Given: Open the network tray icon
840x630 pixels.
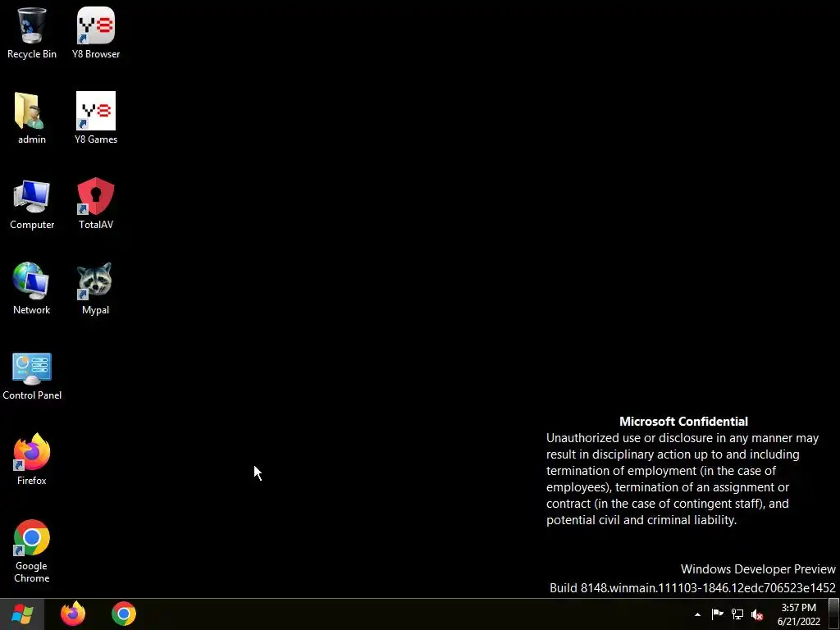Looking at the screenshot, I should 737,614.
